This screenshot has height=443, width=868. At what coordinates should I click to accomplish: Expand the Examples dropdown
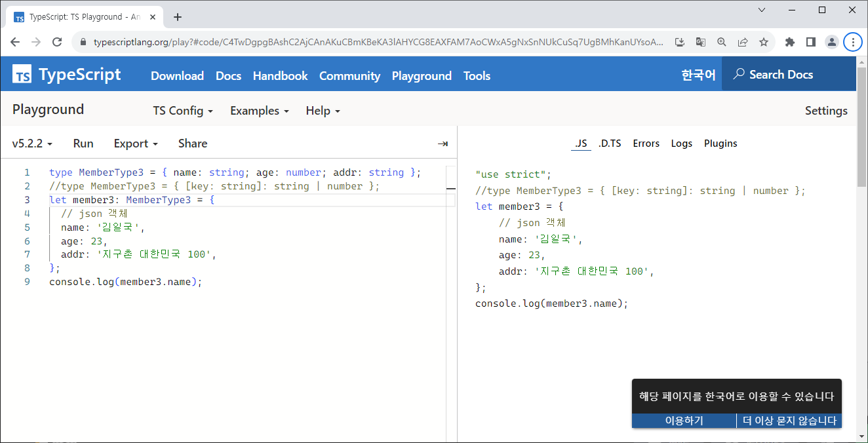click(x=260, y=111)
